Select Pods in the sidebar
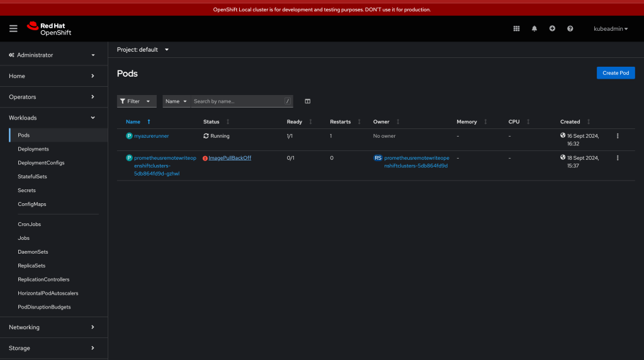The width and height of the screenshot is (644, 360). [x=59, y=135]
